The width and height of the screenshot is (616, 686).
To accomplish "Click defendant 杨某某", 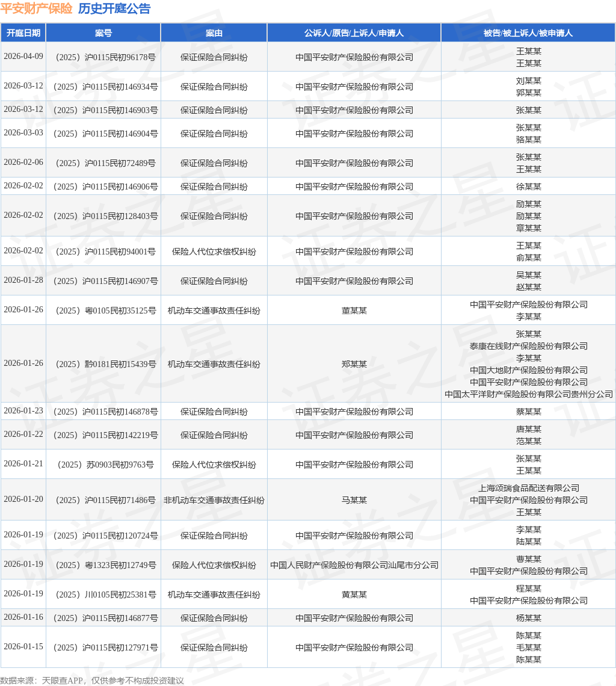I will coord(529,618).
